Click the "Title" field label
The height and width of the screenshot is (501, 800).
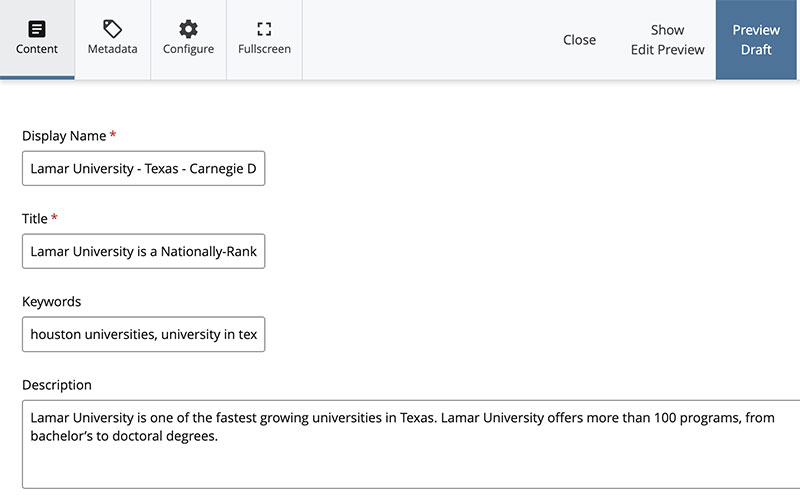point(34,219)
